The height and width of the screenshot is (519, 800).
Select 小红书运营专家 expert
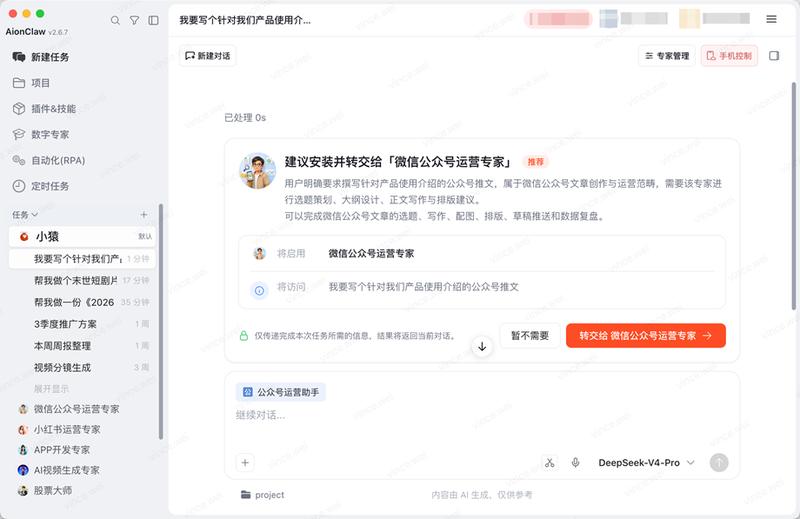coord(59,430)
